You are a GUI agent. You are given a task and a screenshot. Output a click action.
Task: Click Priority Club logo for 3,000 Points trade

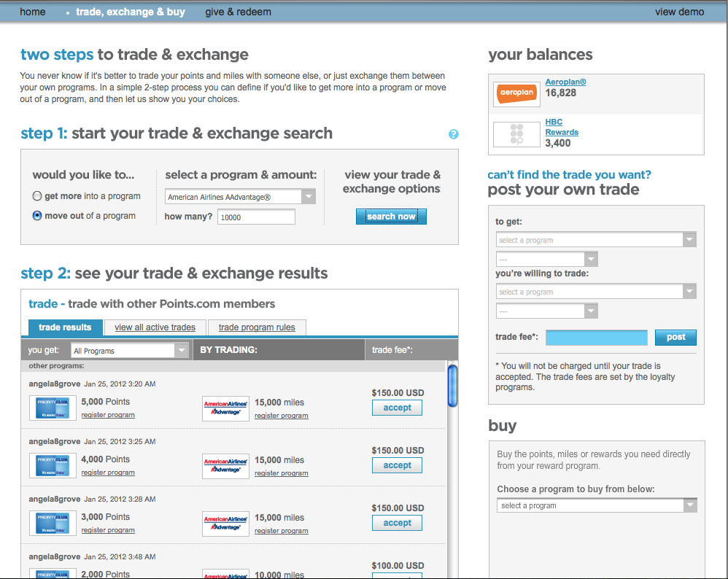53,523
